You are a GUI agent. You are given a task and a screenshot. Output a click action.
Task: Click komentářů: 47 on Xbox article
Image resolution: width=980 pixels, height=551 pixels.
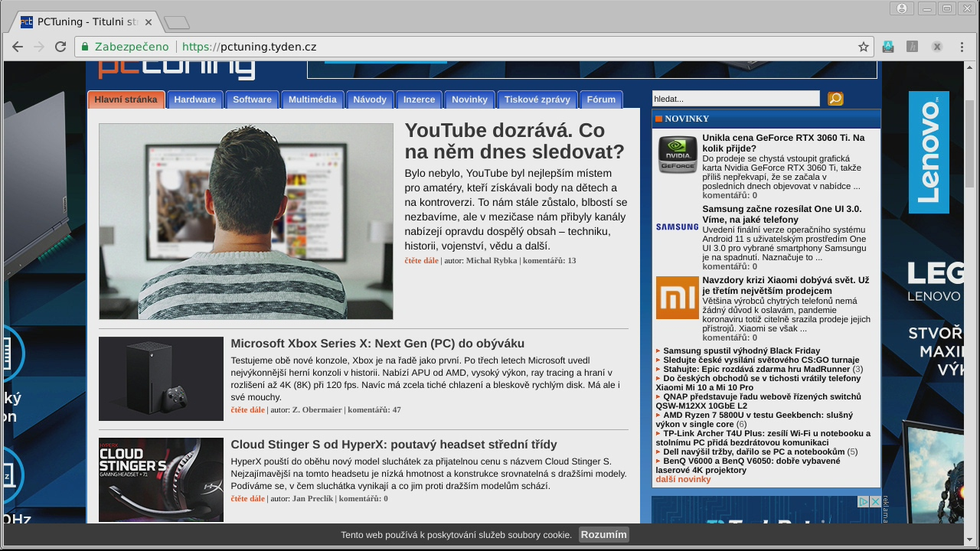click(374, 410)
